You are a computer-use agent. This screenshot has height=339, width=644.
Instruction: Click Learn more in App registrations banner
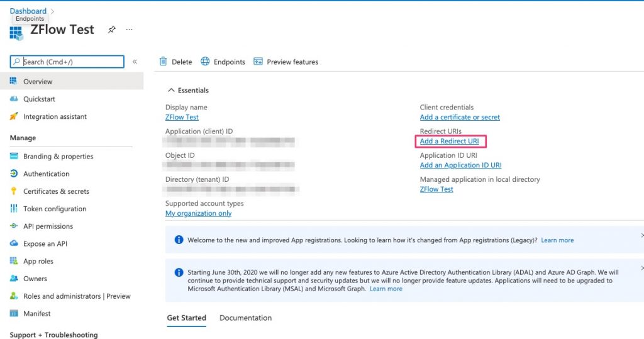point(557,240)
